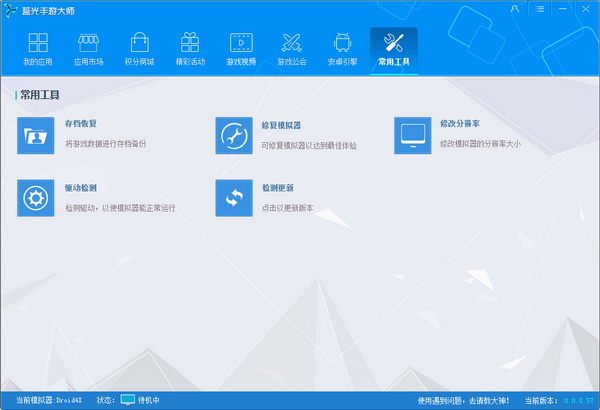600x410 pixels.
Task: Click the 修改分辨率 monitor icon
Action: coord(413,135)
